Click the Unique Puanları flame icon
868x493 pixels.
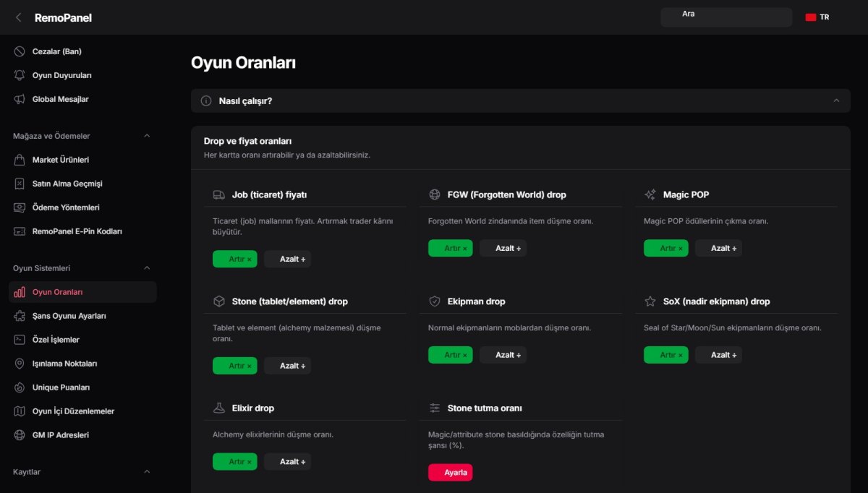[20, 387]
